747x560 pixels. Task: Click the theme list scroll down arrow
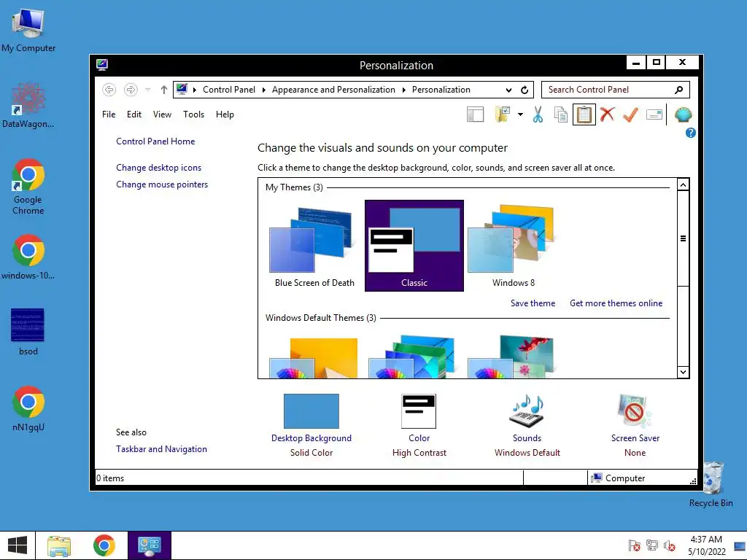(x=683, y=372)
